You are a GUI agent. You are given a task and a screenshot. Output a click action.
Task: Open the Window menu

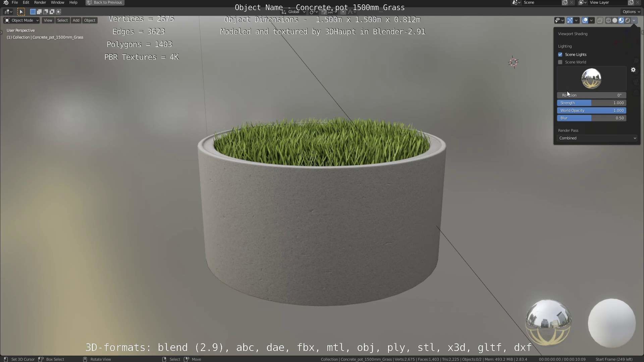click(57, 2)
